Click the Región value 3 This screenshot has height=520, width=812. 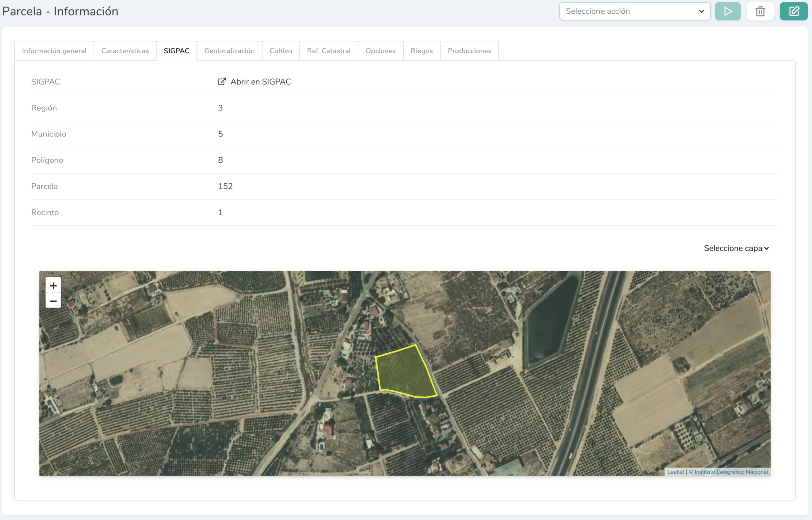pyautogui.click(x=220, y=108)
